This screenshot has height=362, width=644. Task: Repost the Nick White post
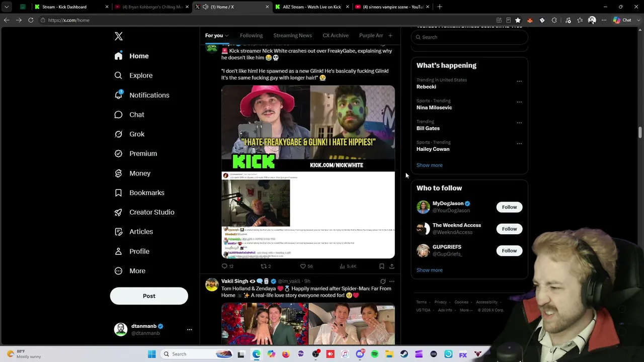(x=266, y=266)
